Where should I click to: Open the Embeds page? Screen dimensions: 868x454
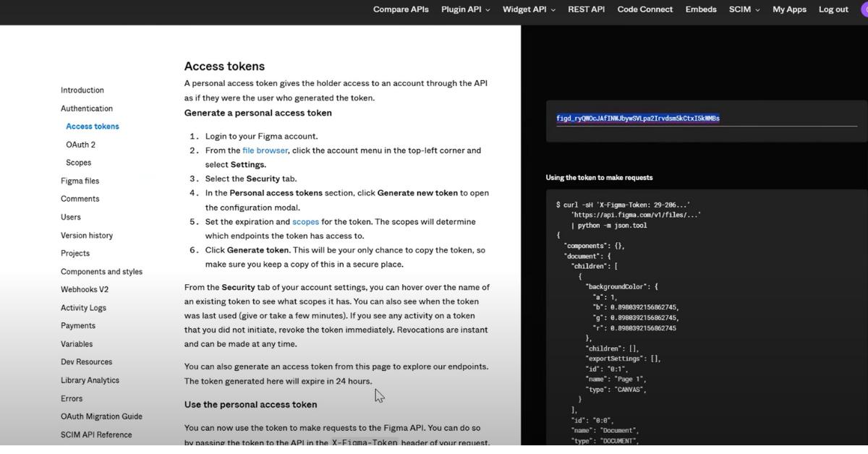[x=701, y=9]
